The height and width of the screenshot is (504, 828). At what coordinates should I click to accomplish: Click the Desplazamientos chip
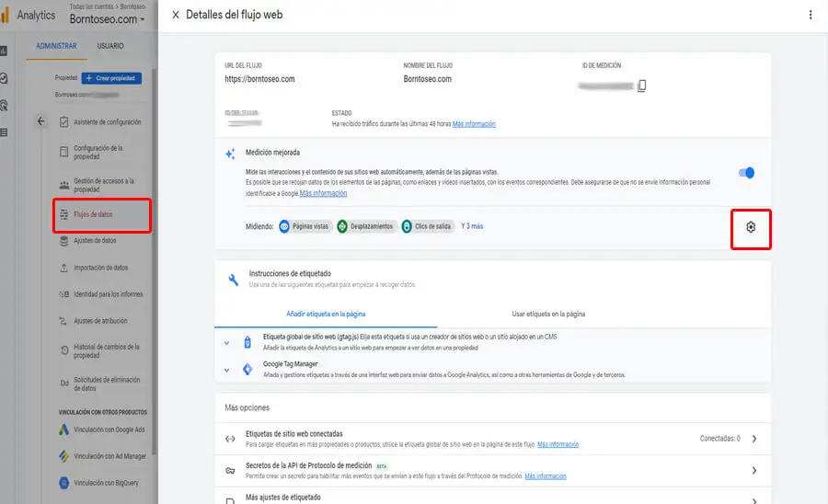pos(366,226)
